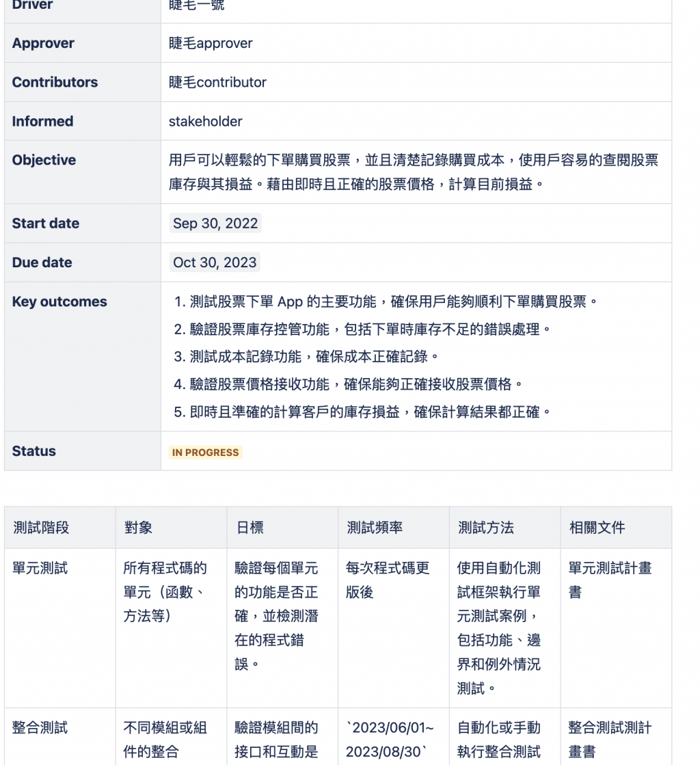Click the 自動化或手動執行整合測試 cell

(x=505, y=737)
